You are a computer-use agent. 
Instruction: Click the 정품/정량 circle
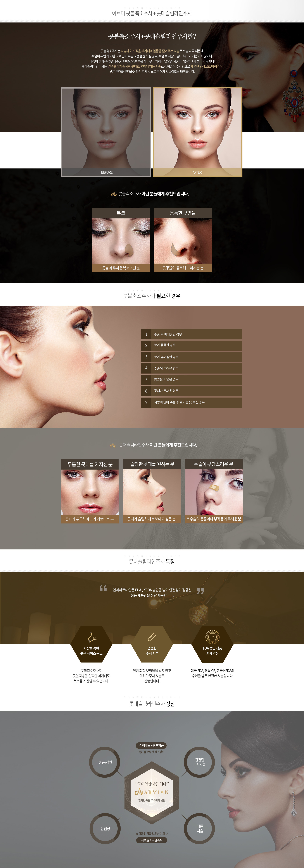click(105, 762)
